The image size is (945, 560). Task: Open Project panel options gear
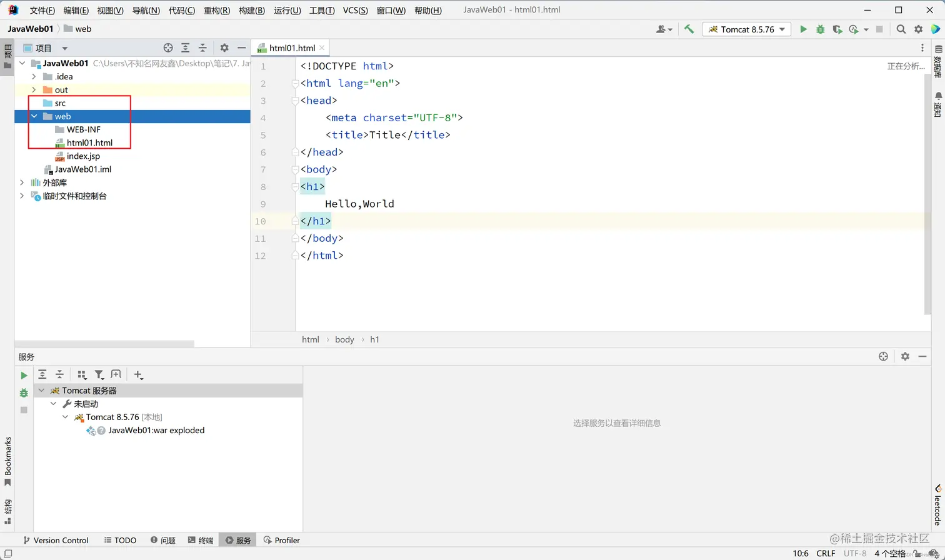(224, 48)
